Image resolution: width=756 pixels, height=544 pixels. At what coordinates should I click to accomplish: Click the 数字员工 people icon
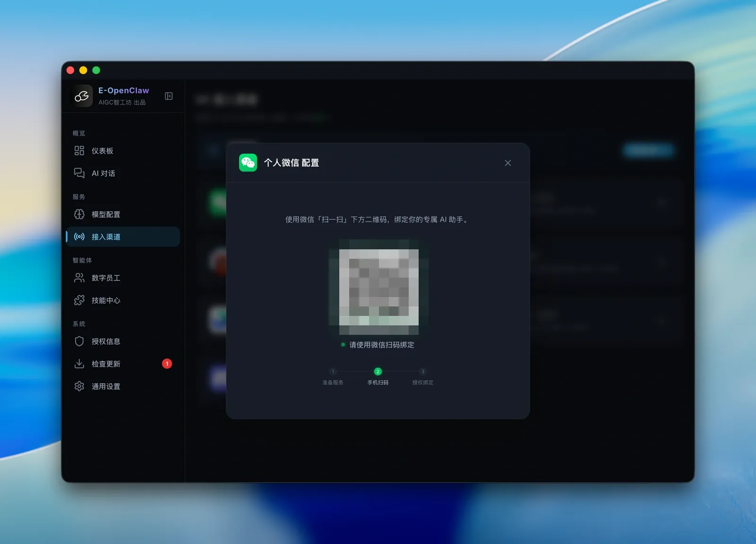coord(79,278)
